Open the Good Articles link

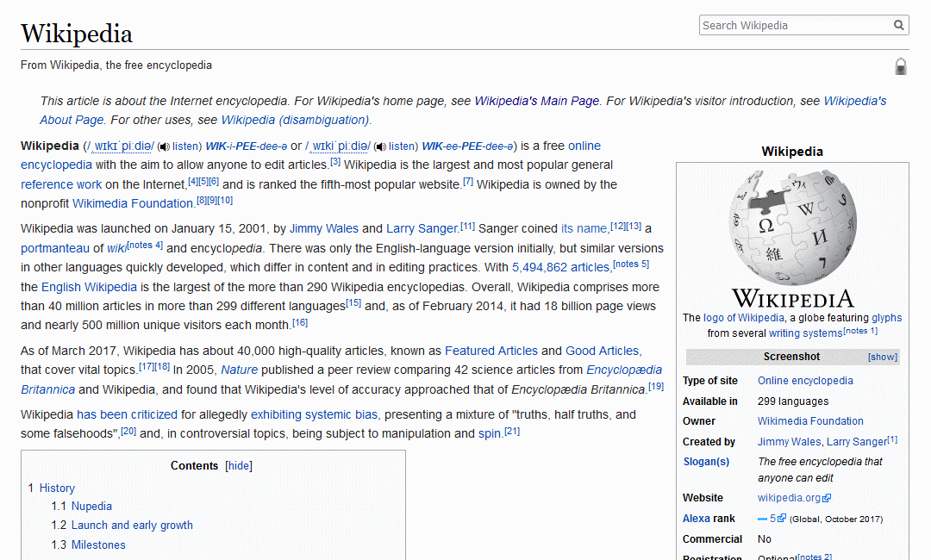click(x=602, y=351)
